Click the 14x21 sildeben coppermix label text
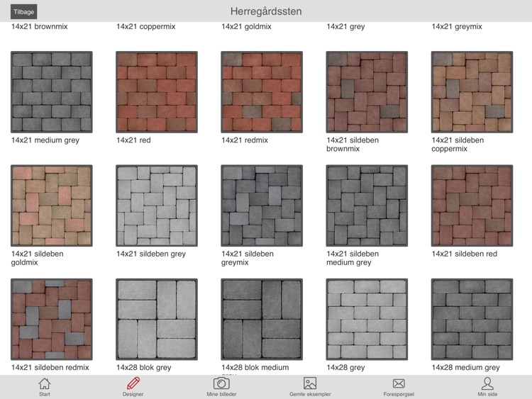This screenshot has height=399, width=532. (458, 145)
